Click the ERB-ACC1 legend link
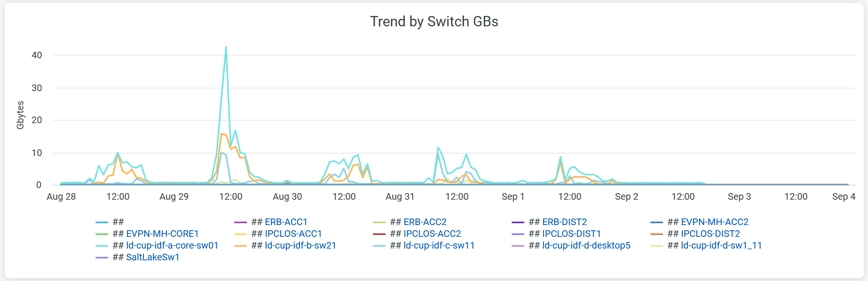 (286, 222)
